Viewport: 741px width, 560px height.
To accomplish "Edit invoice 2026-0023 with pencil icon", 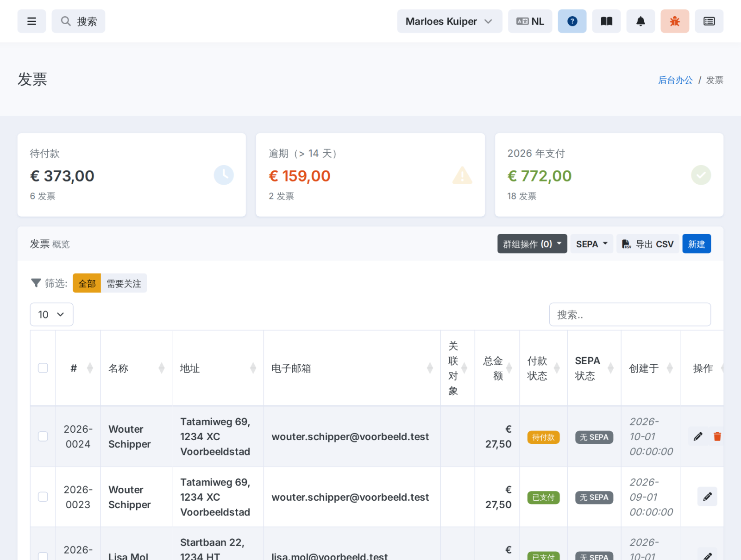I will [x=707, y=497].
